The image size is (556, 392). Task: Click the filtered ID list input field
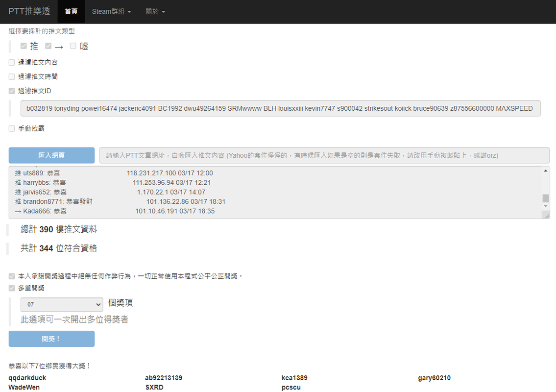click(281, 109)
